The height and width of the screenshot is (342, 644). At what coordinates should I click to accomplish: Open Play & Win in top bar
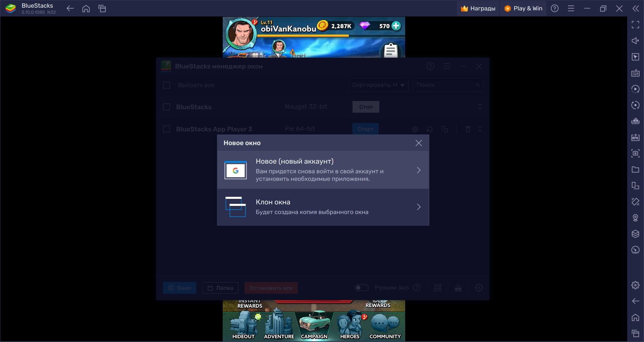[x=523, y=8]
